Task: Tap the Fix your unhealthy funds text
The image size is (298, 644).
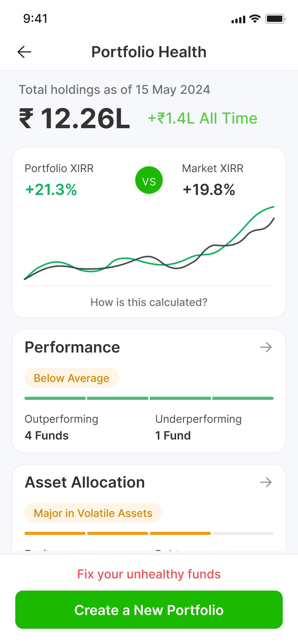Action: coord(149,574)
